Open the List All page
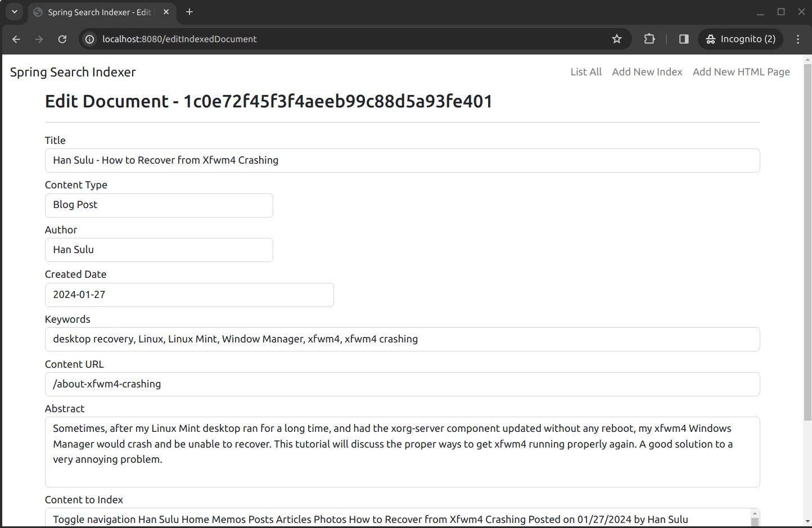 585,72
